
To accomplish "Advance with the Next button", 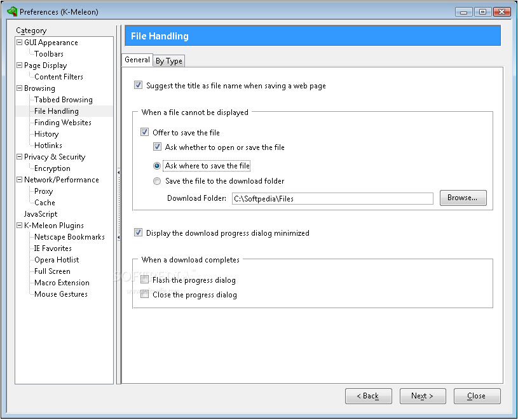I will click(x=423, y=396).
